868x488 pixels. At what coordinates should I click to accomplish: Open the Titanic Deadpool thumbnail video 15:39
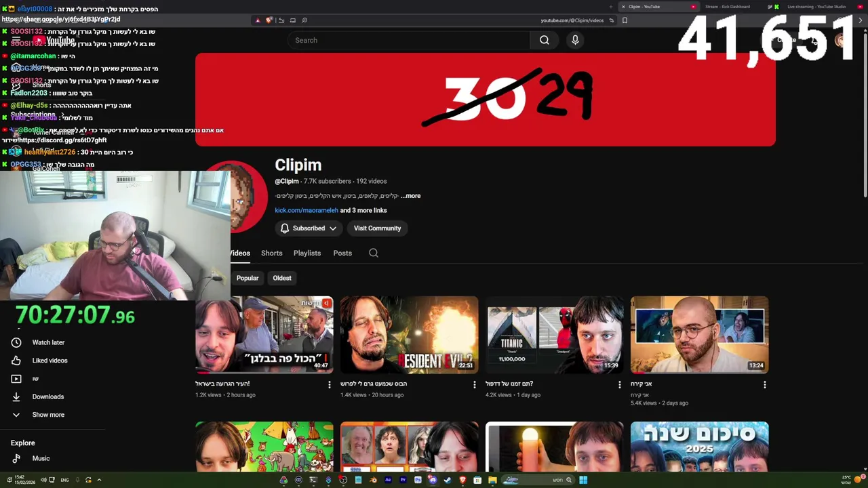point(555,335)
